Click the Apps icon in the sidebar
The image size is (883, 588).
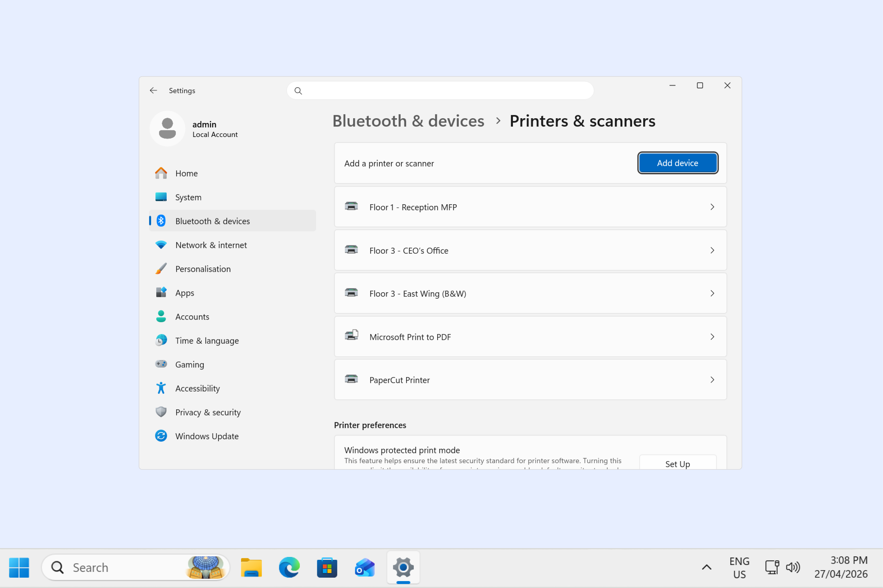(161, 293)
